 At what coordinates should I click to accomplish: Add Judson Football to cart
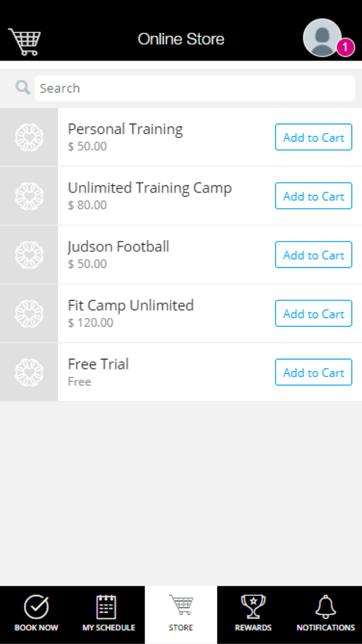click(x=313, y=255)
